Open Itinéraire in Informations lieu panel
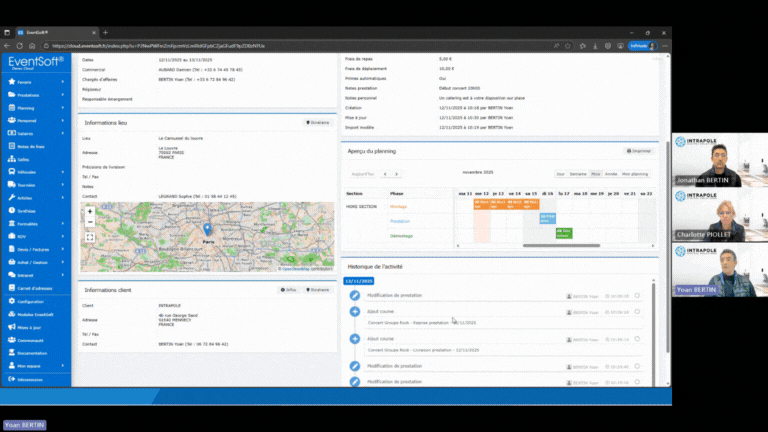Image resolution: width=768 pixels, height=432 pixels. click(319, 122)
